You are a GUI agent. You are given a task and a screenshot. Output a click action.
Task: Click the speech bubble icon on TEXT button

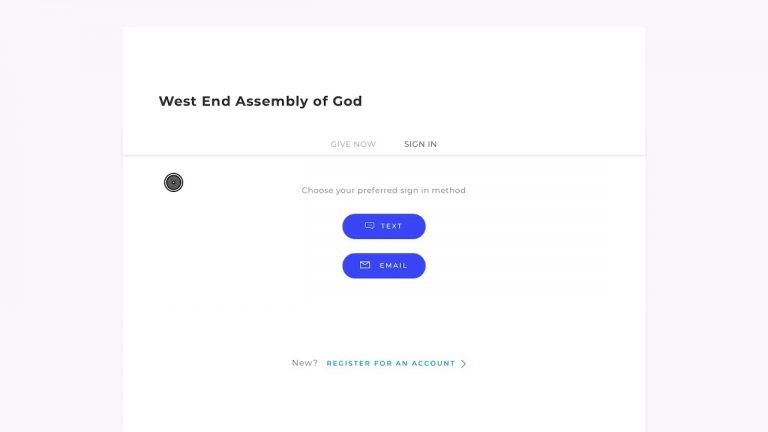pyautogui.click(x=369, y=226)
